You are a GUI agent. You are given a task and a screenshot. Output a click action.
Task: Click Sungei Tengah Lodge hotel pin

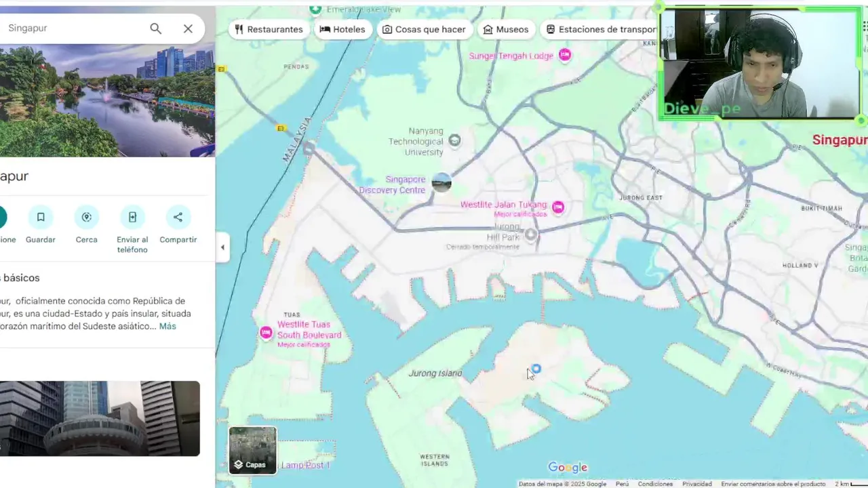tap(564, 56)
